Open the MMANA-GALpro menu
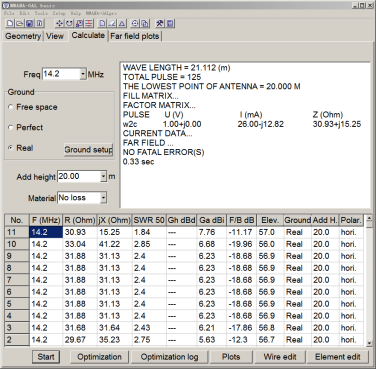This screenshot has height=369, width=376. coord(101,13)
